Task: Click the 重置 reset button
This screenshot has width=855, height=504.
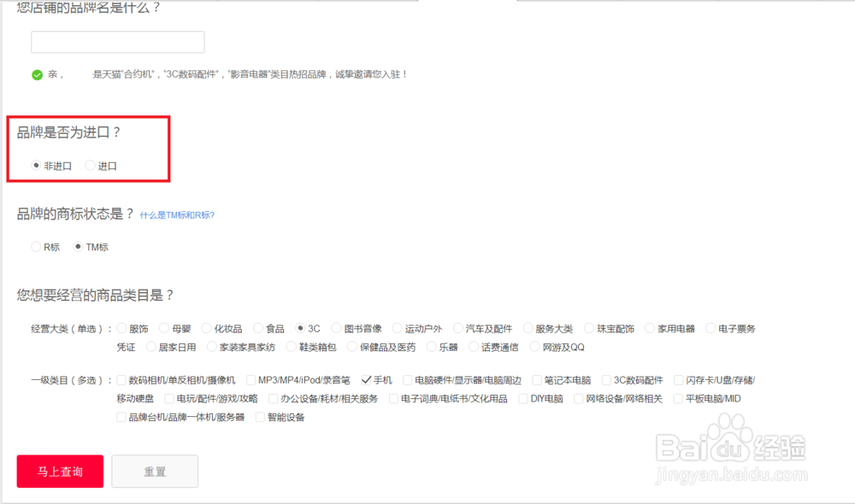Action: 155,472
